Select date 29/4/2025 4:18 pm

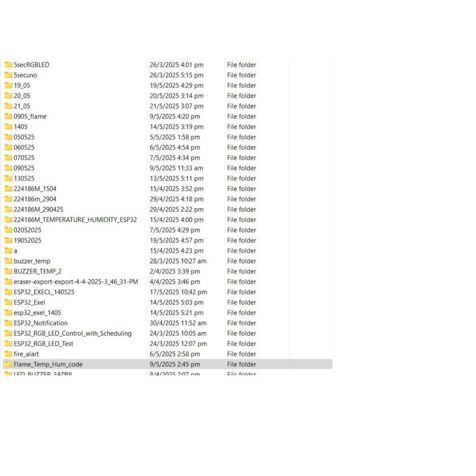(x=176, y=199)
